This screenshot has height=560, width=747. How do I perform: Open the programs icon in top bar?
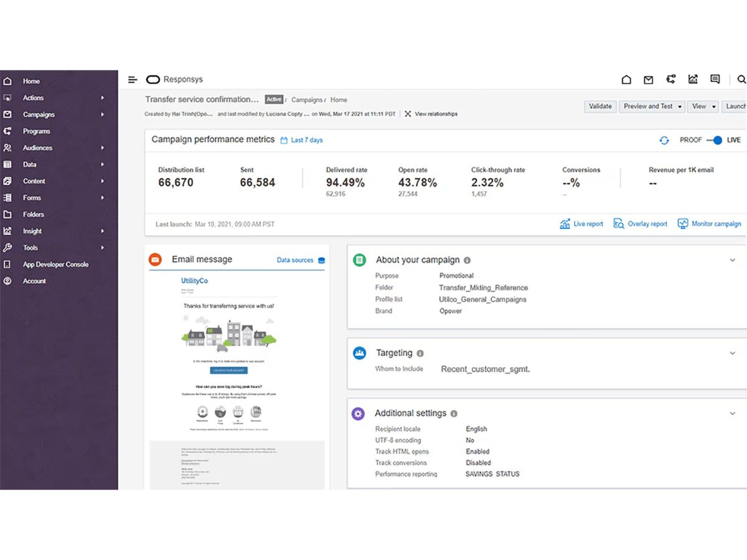tap(670, 80)
